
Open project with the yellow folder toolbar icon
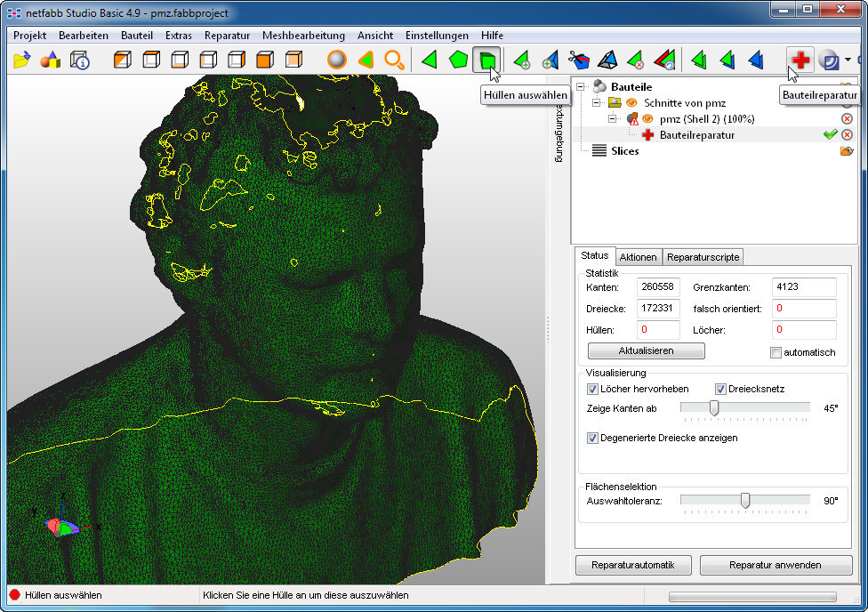point(21,60)
